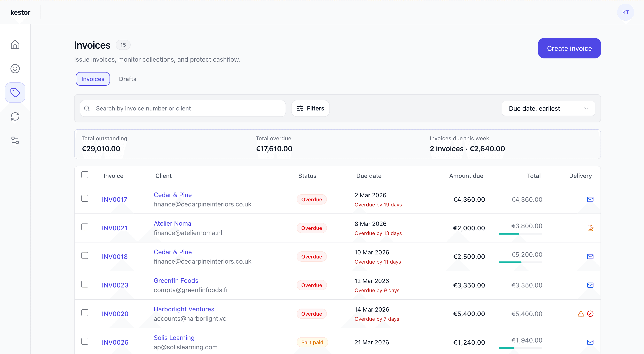This screenshot has height=354, width=644.
Task: Open the Filters panel
Action: point(310,108)
